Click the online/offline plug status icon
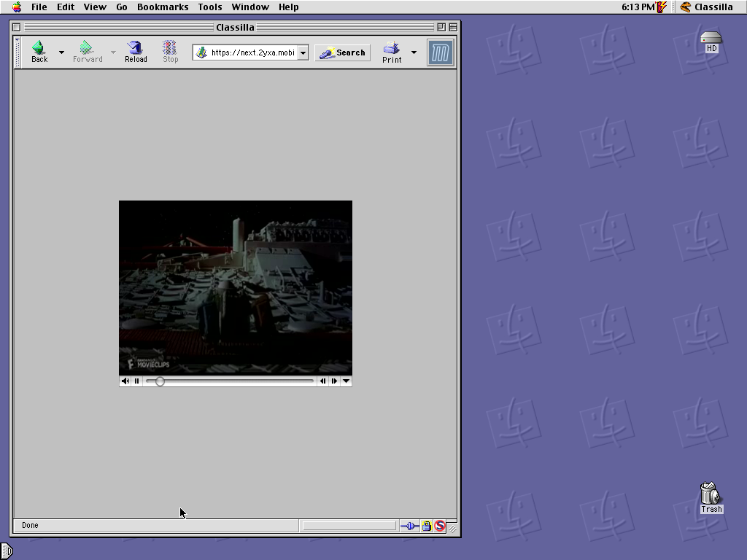The height and width of the screenshot is (560, 747). point(410,526)
